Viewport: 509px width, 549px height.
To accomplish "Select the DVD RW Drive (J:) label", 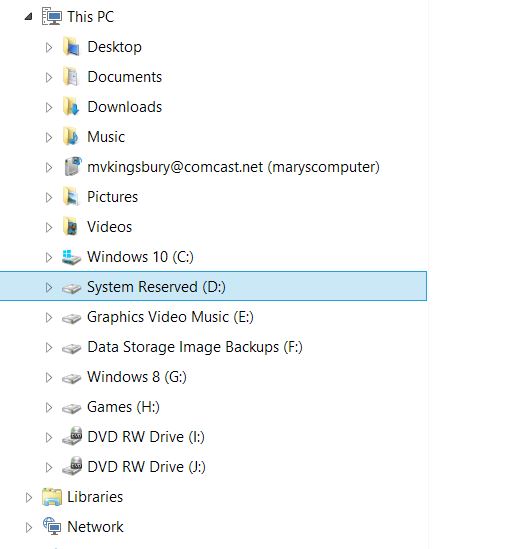I will [x=146, y=467].
